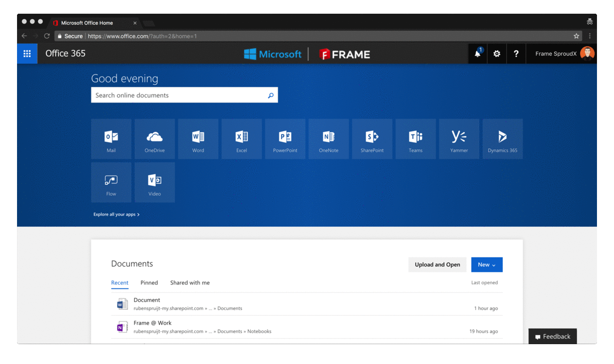Open the Document file link
This screenshot has width=614, height=364.
click(147, 300)
